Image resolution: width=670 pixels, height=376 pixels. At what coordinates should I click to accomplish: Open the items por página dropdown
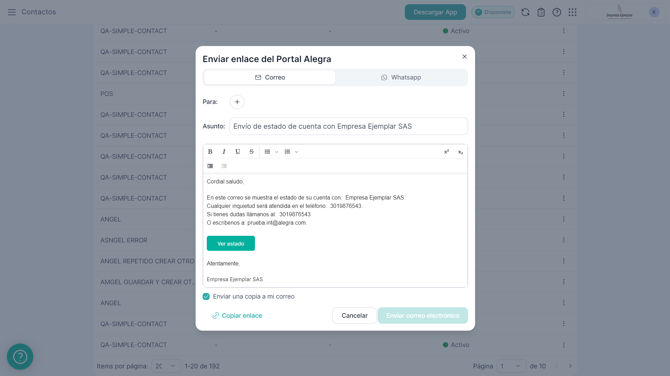click(x=166, y=366)
